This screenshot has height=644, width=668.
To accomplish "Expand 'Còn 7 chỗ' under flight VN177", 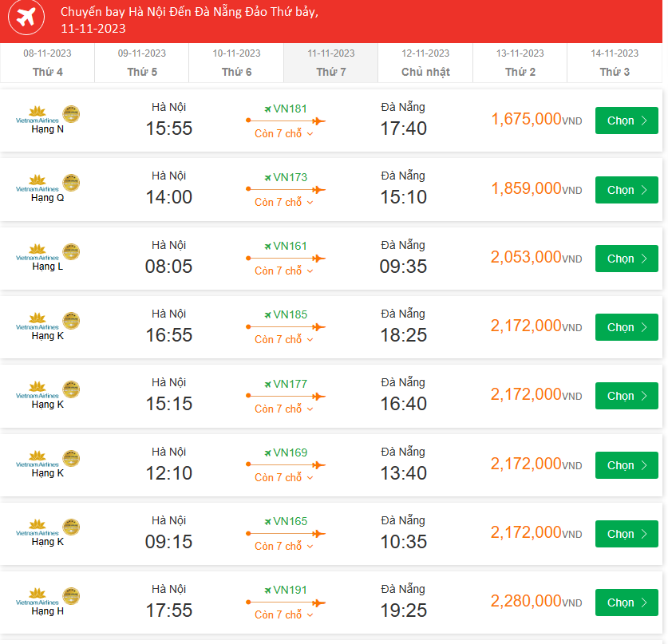I will [284, 409].
